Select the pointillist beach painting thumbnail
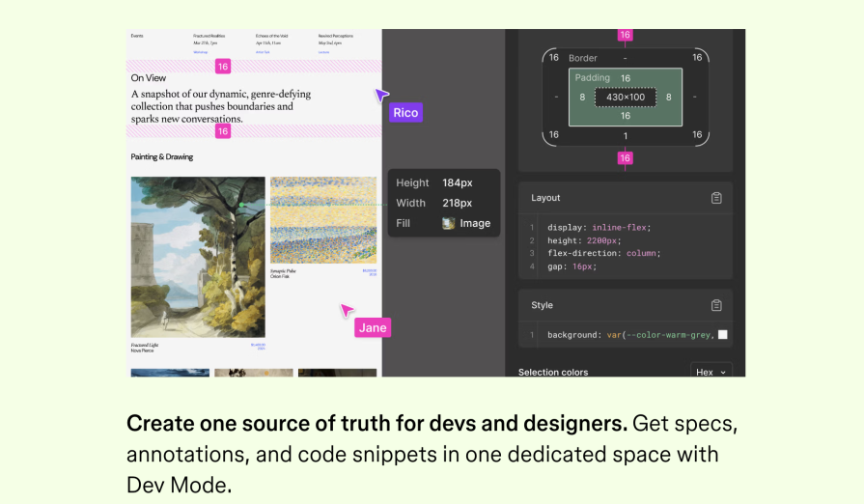The height and width of the screenshot is (504, 864). click(x=323, y=221)
